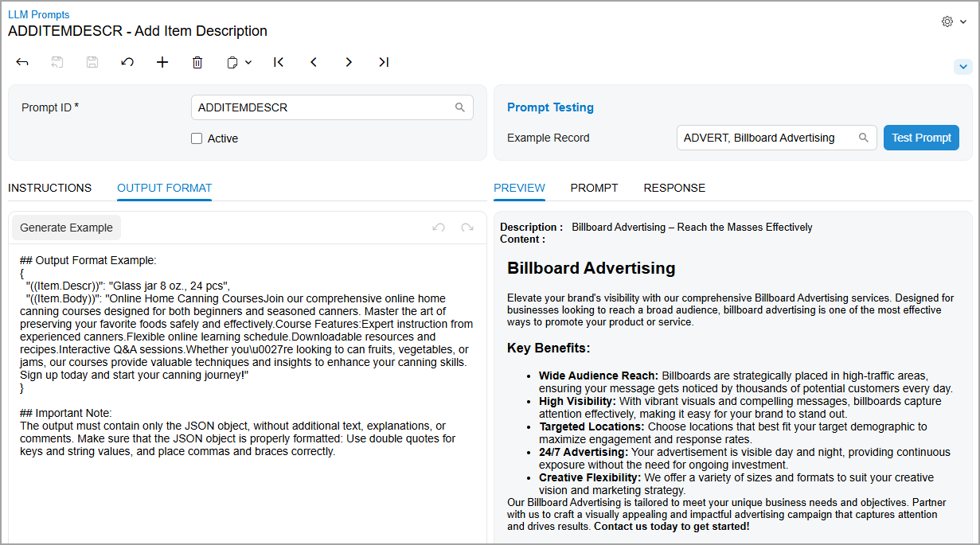This screenshot has height=545, width=980.
Task: Open the RESPONSE tab
Action: coord(674,188)
